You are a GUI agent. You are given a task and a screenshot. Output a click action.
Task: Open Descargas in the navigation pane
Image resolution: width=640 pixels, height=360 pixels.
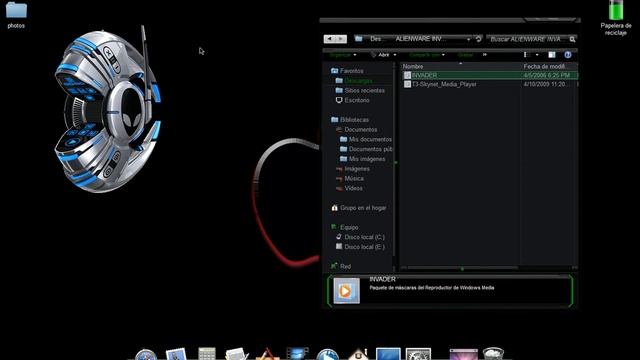pos(353,80)
